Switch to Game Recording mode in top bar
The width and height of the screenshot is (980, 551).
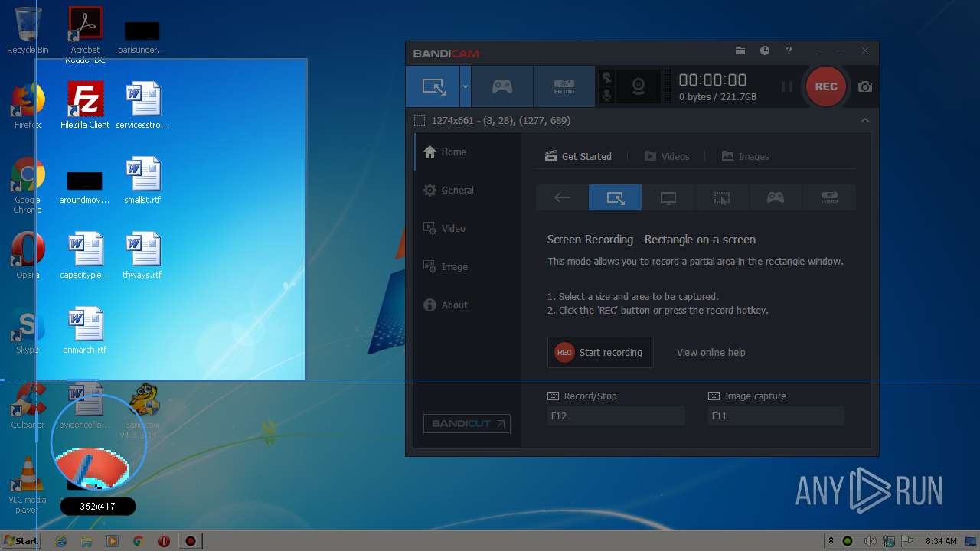coord(502,86)
